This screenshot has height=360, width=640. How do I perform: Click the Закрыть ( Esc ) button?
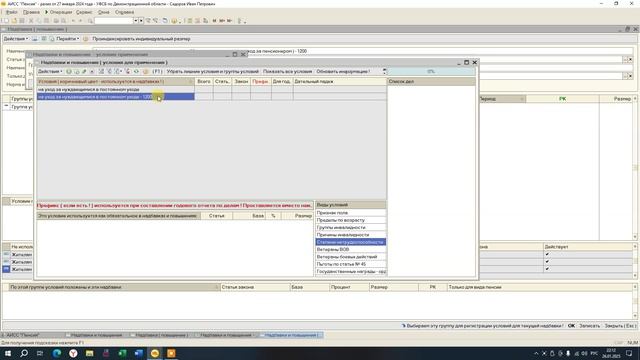coord(620,326)
